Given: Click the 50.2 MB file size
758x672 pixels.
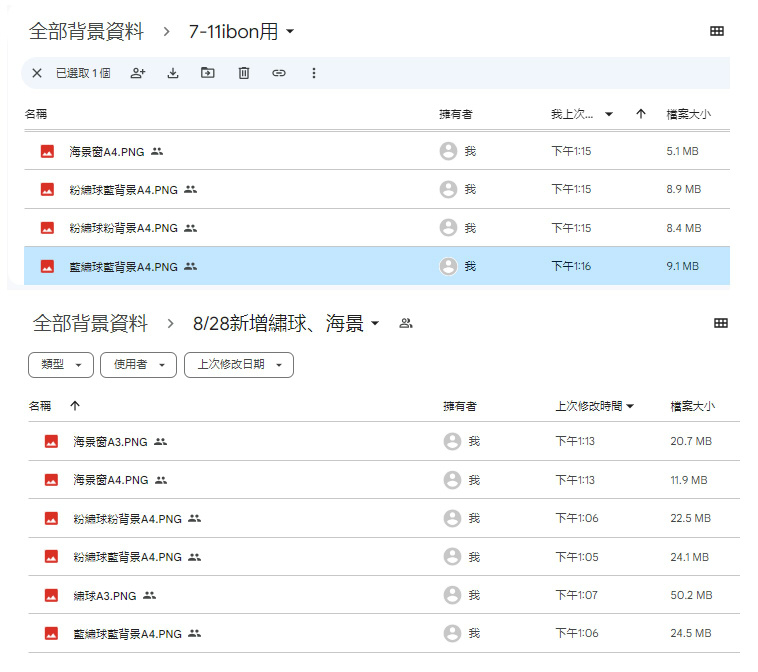Looking at the screenshot, I should pyautogui.click(x=691, y=595).
